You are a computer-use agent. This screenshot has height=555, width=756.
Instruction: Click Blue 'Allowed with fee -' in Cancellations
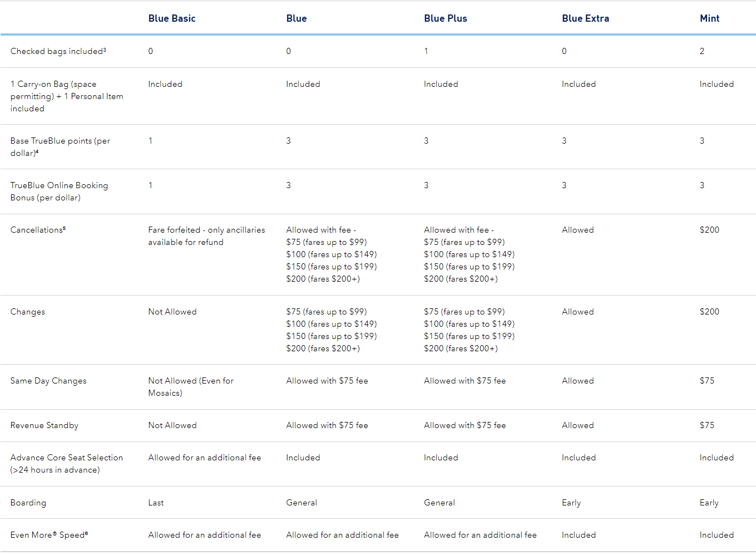tap(321, 230)
